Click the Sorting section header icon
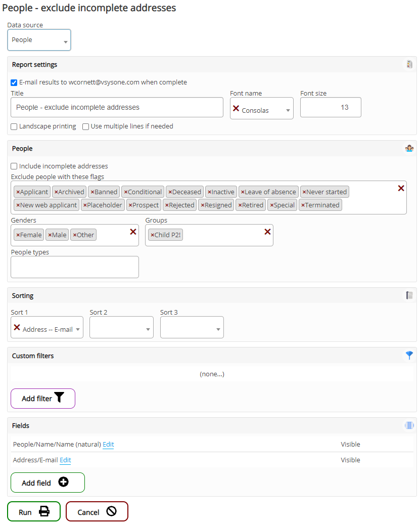420x525 pixels. 409,295
